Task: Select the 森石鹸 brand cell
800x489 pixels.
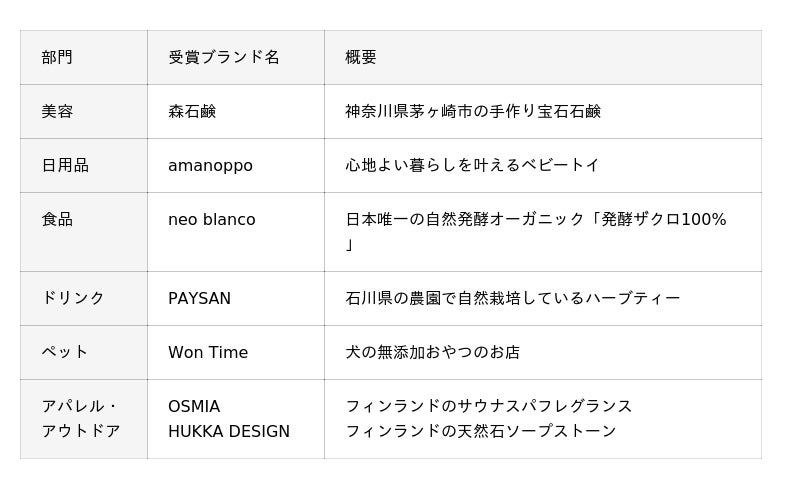Action: [x=192, y=111]
